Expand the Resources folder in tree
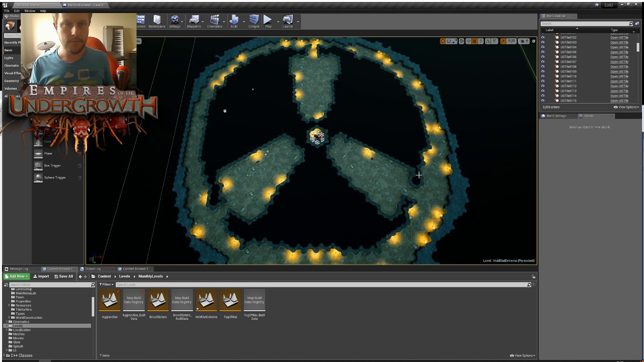The width and height of the screenshot is (644, 362). click(x=10, y=305)
